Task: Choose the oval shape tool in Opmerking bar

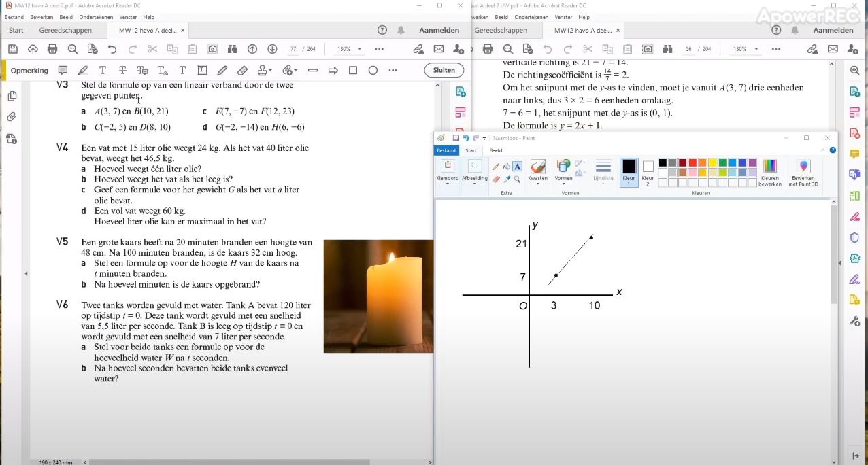Action: tap(373, 70)
